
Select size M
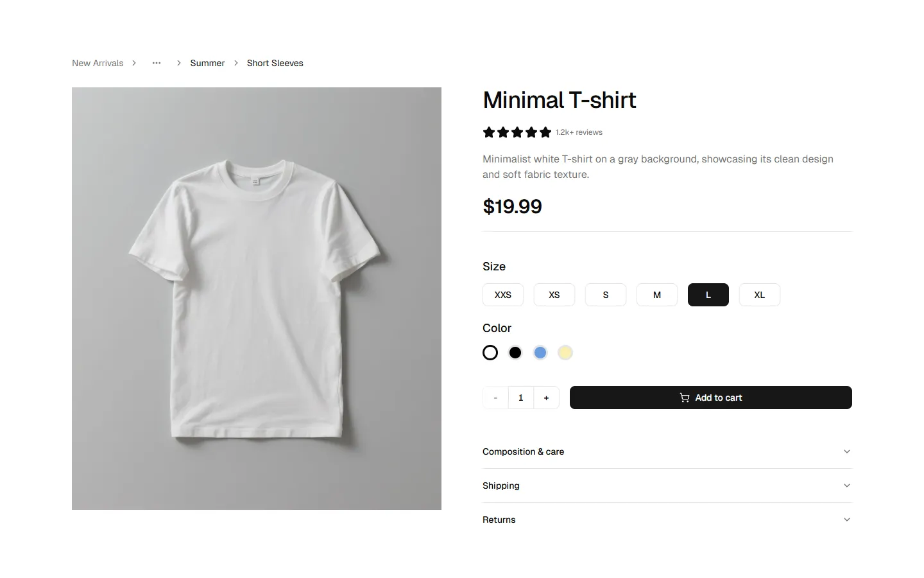tap(656, 294)
